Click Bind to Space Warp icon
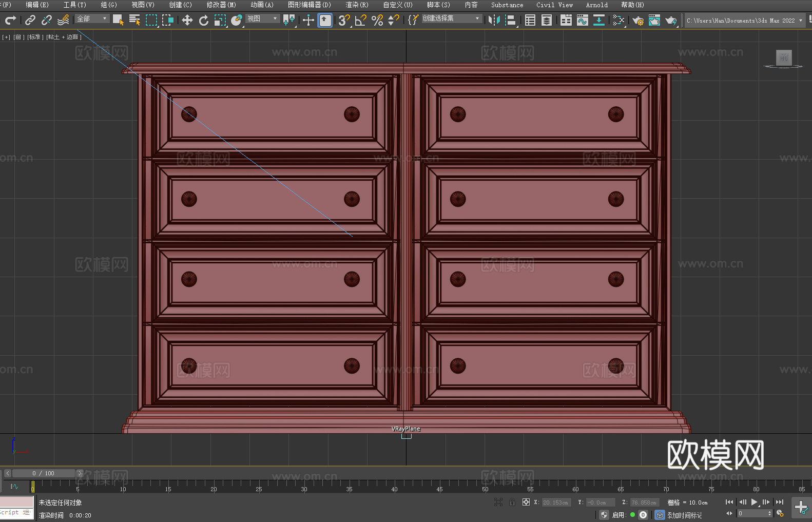 coord(63,20)
